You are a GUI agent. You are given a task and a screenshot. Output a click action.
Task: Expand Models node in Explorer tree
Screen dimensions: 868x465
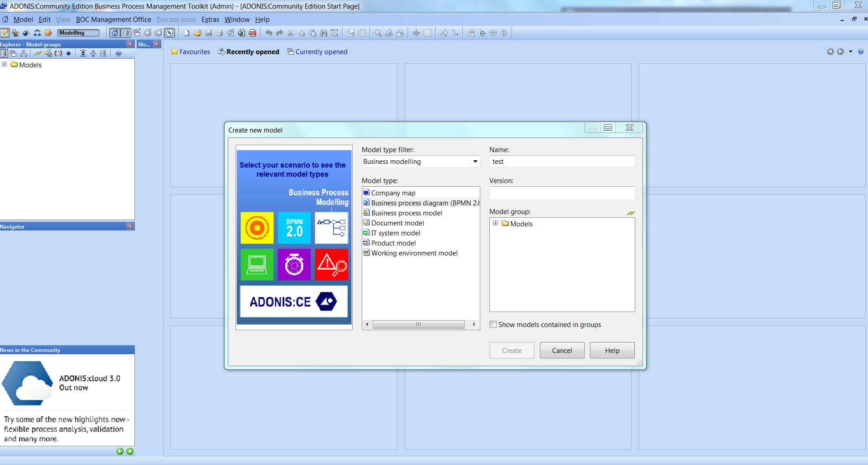click(5, 64)
